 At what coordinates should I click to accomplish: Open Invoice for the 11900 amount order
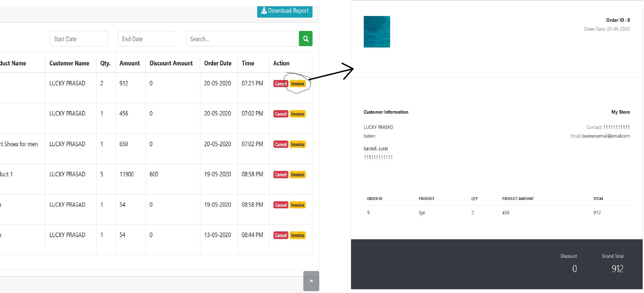click(297, 175)
